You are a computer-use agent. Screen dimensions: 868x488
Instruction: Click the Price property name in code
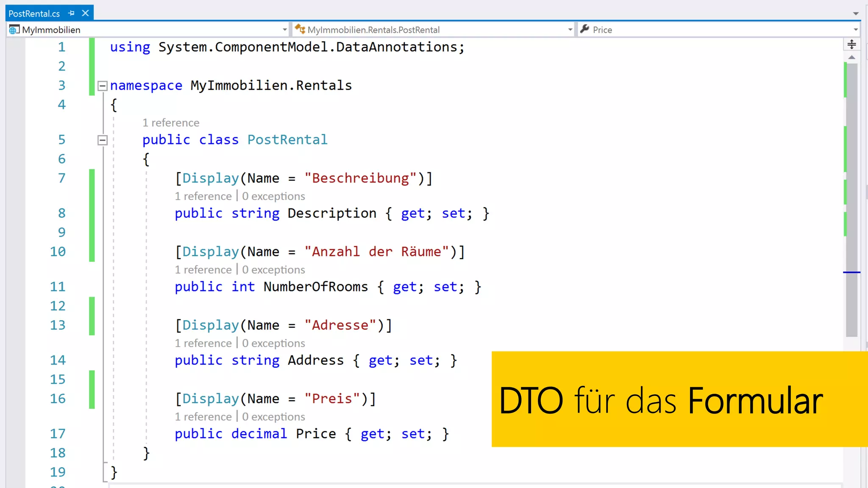[x=316, y=434]
